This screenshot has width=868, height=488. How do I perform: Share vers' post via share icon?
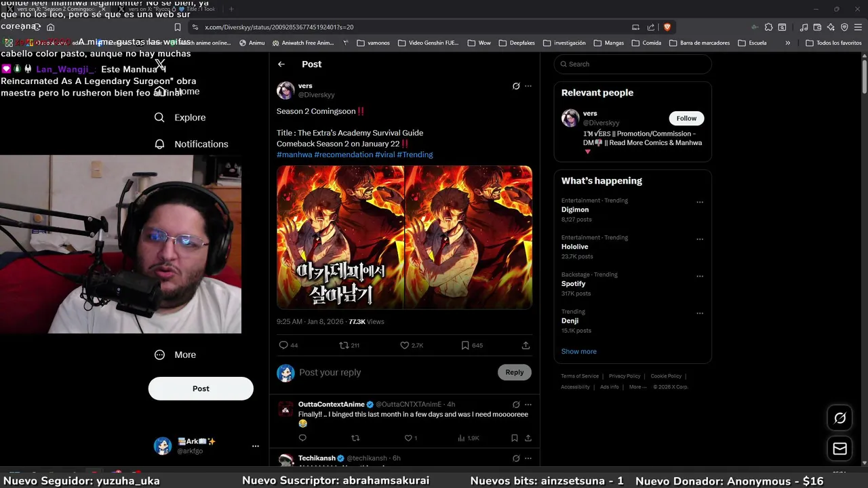(x=526, y=346)
